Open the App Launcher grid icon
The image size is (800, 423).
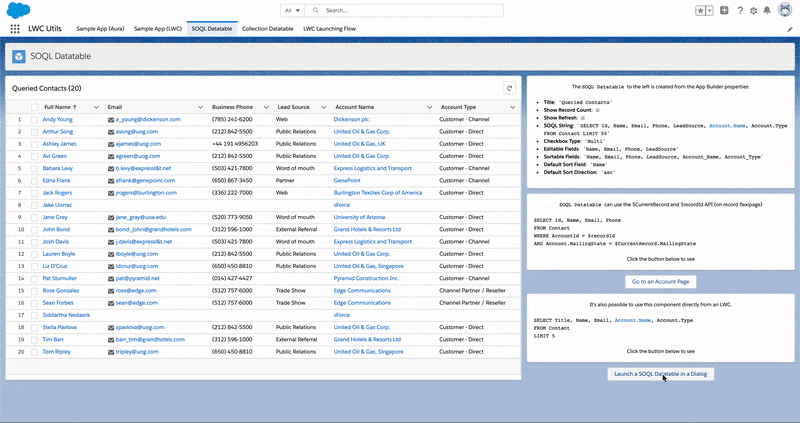[x=14, y=30]
